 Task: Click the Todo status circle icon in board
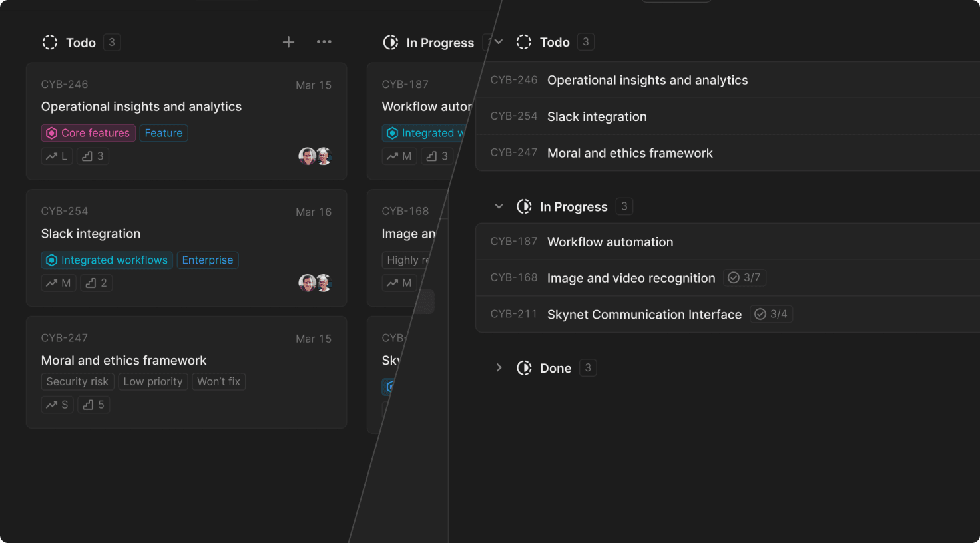[x=50, y=43]
